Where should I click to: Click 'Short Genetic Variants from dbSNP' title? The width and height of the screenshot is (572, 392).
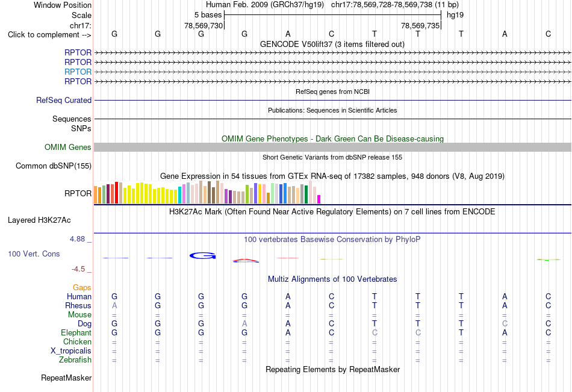point(332,157)
